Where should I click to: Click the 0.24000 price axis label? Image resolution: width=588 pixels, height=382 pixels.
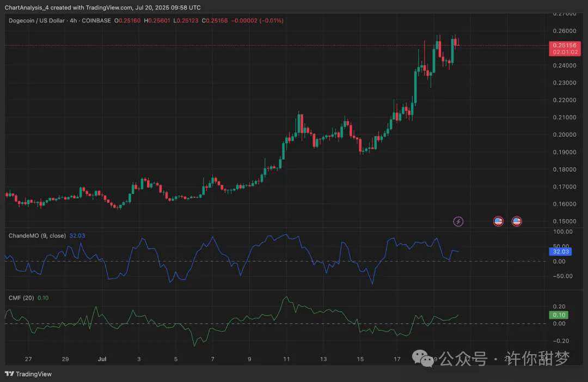(565, 66)
